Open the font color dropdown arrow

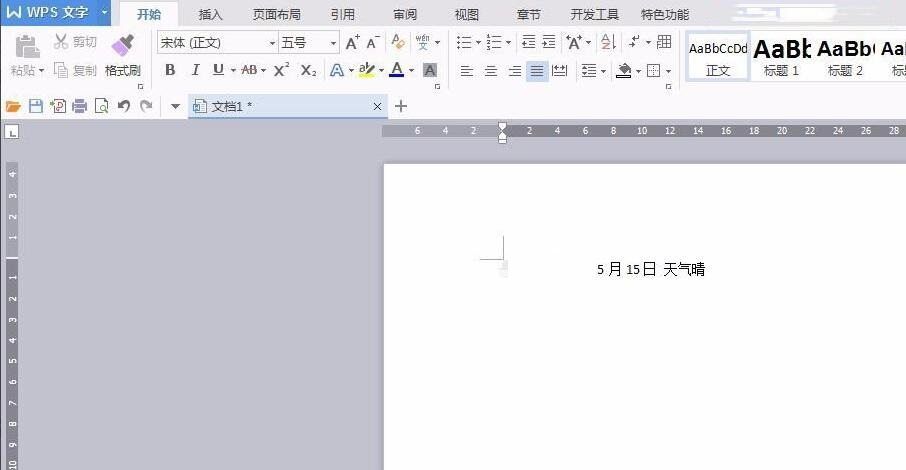[x=411, y=71]
